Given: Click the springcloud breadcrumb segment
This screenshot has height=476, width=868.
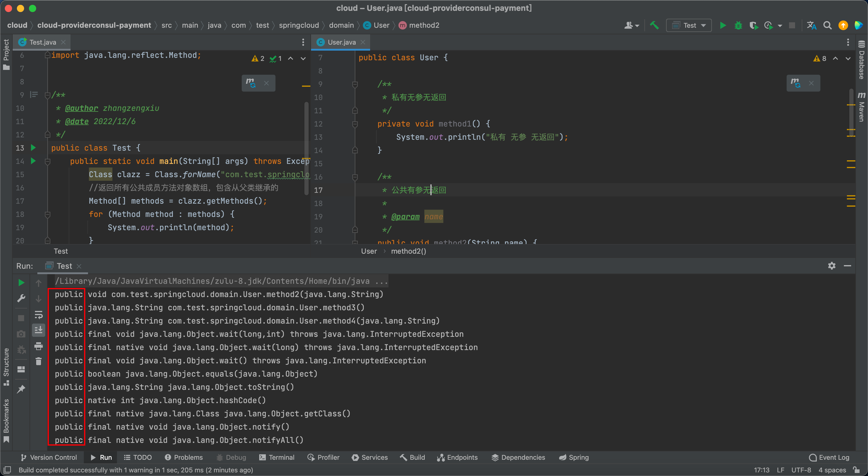Looking at the screenshot, I should click(299, 25).
